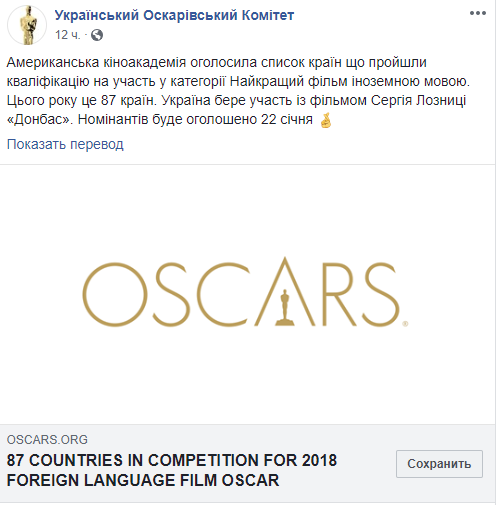Click the registered trademark symbol after OSCARS
Screen dimensions: 496x505
(x=405, y=324)
